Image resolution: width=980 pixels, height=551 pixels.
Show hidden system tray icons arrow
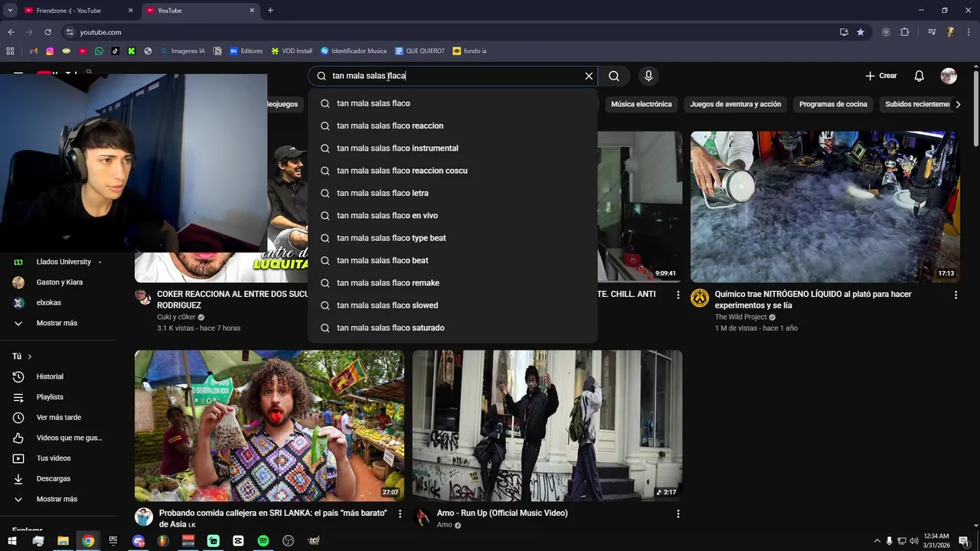[877, 541]
